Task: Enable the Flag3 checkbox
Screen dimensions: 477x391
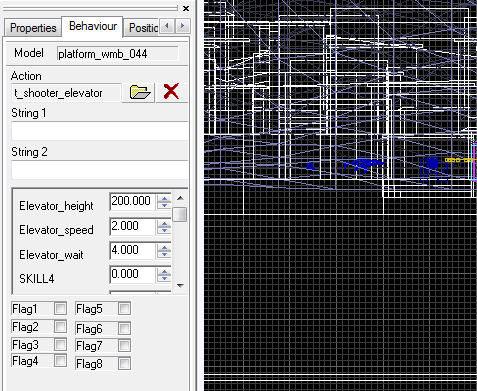Action: coord(60,344)
